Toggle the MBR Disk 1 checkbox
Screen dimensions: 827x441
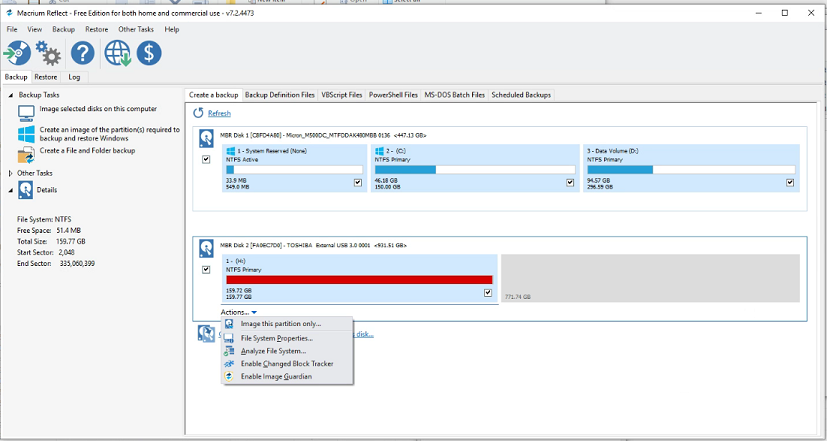[206, 159]
